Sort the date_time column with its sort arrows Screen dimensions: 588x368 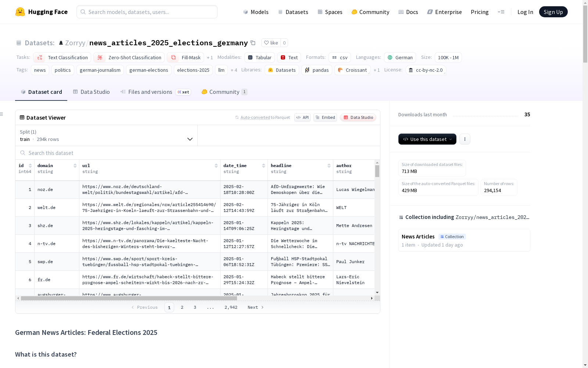click(x=263, y=166)
